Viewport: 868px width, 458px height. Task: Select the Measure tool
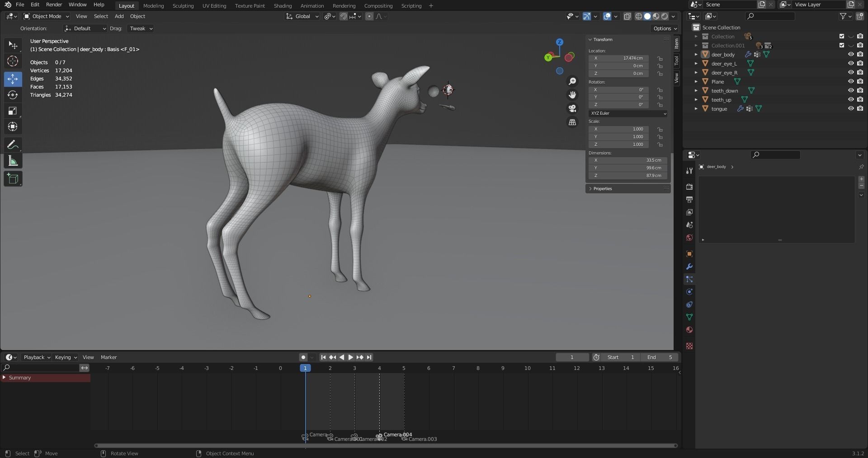[x=13, y=161]
